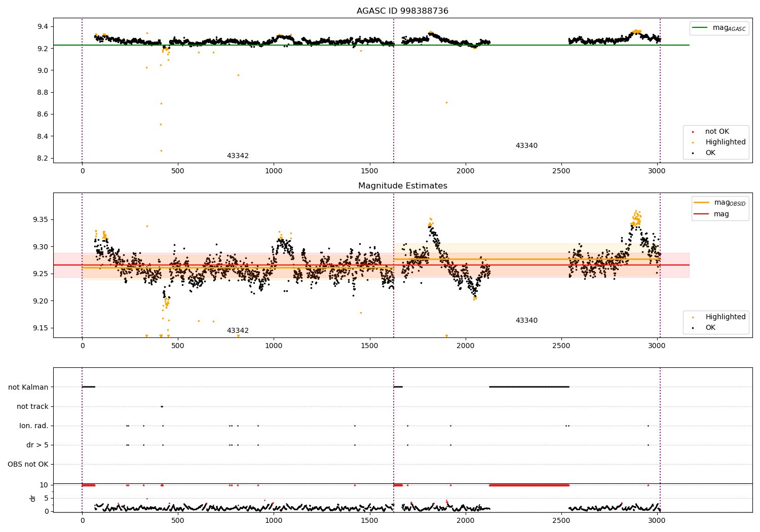Click the 'dr' axis label on the bottom panel
This screenshot has height=532, width=760.
[x=33, y=498]
